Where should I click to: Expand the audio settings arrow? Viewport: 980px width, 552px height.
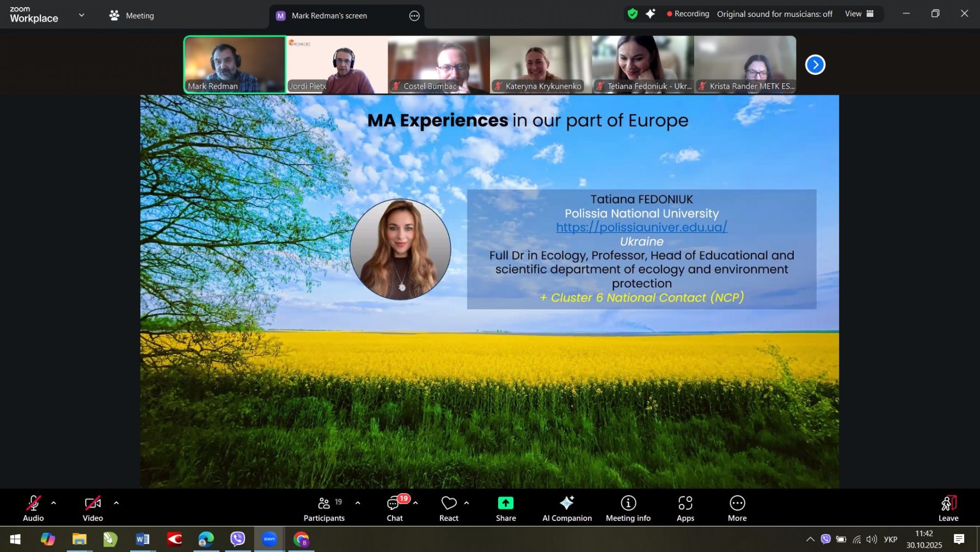click(53, 503)
